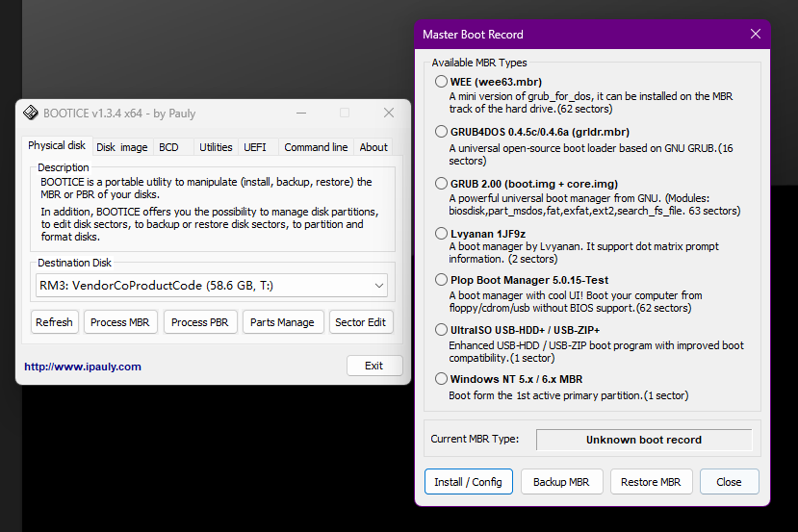Click the Close button in Master Boot Record
The width and height of the screenshot is (798, 532).
point(730,482)
